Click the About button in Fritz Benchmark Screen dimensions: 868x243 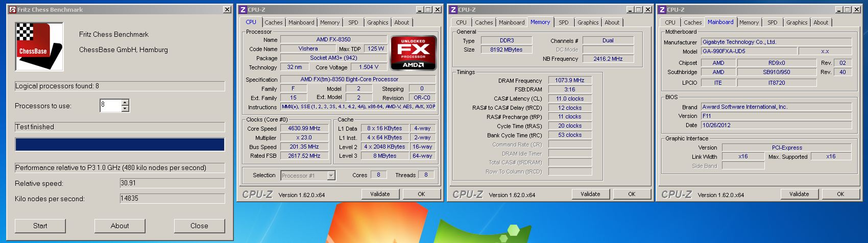point(119,226)
